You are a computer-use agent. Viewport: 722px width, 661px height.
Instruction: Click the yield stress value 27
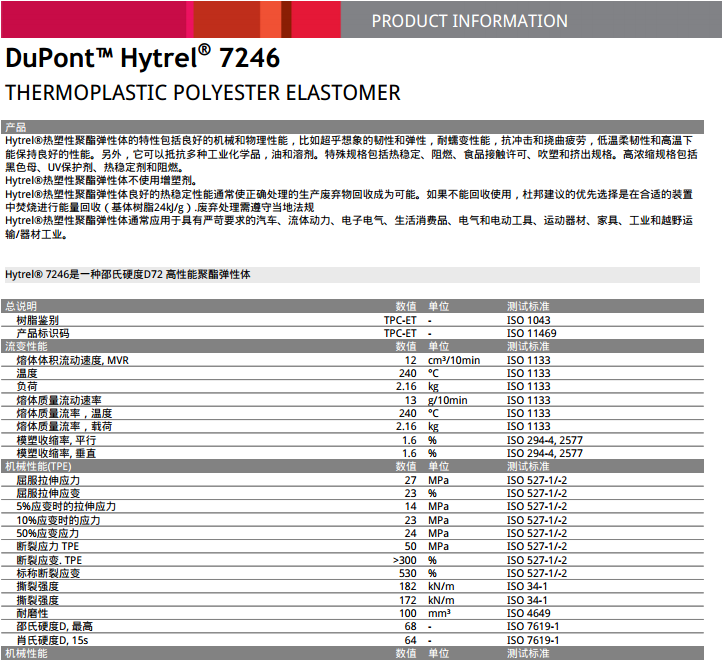click(x=411, y=481)
